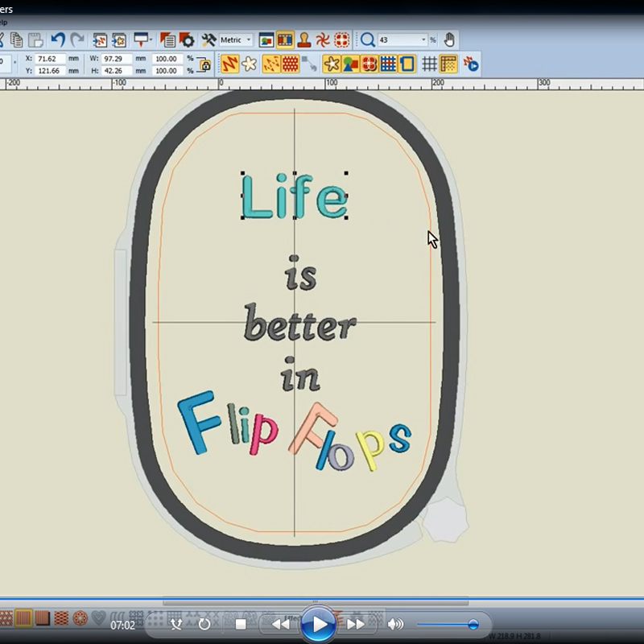Click the red dashed-border selection icon
The image size is (644, 644).
point(341,39)
